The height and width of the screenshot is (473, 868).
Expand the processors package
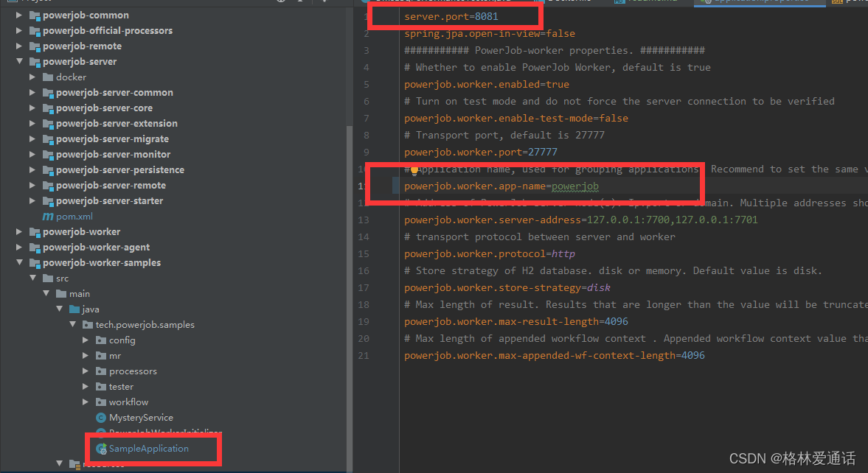(86, 371)
